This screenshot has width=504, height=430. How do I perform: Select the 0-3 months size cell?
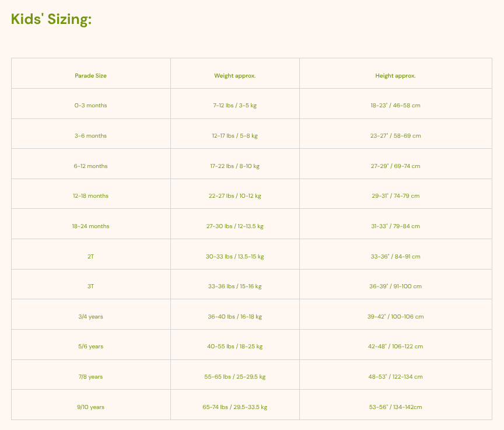coord(90,106)
